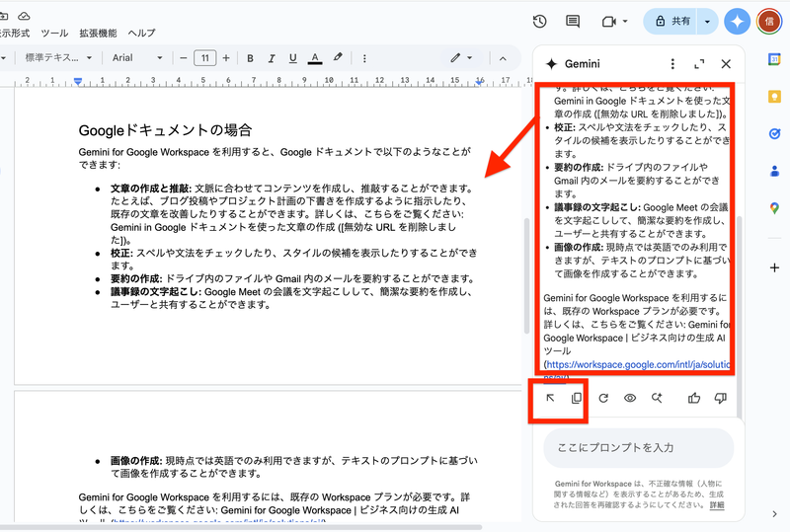The image size is (790, 532).
Task: Insert Gemini response into document arrow icon
Action: [549, 398]
